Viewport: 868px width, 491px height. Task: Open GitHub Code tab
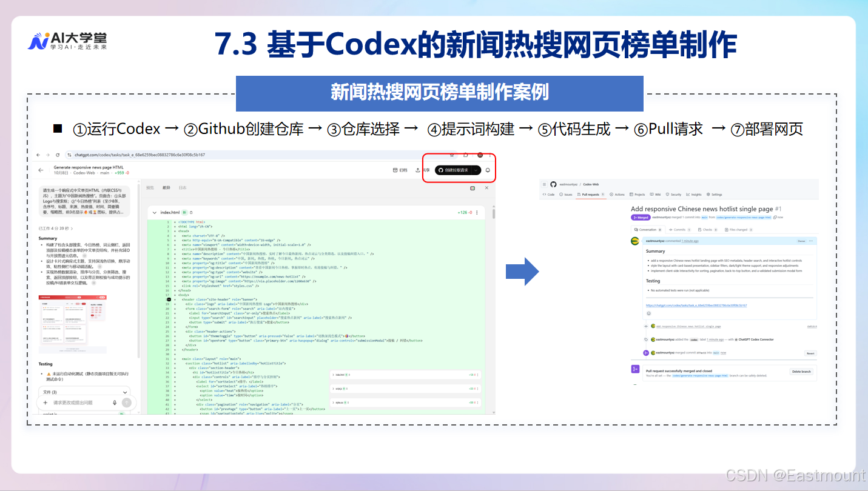coord(548,195)
